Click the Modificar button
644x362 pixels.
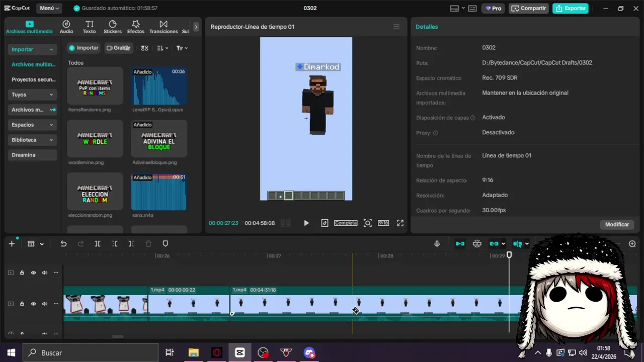pyautogui.click(x=617, y=224)
